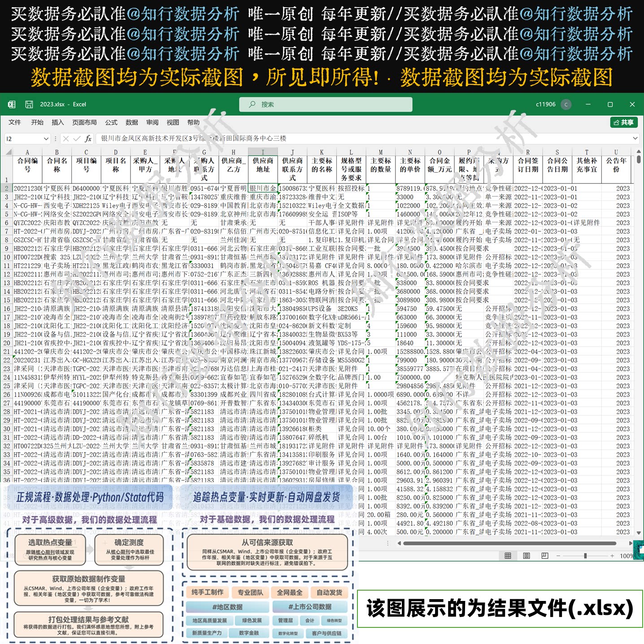
Task: Click into the 搜索 search box
Action: (326, 104)
